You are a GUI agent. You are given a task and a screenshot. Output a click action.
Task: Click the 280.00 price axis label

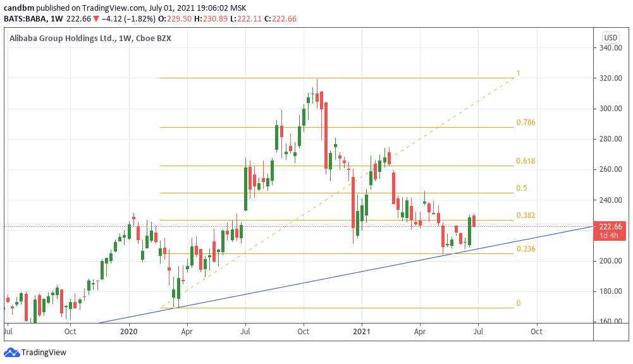pos(610,139)
